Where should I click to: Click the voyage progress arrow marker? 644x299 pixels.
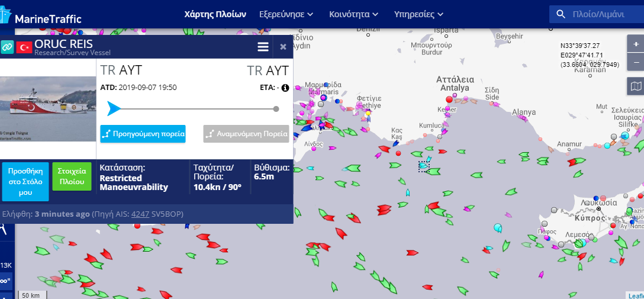(114, 109)
